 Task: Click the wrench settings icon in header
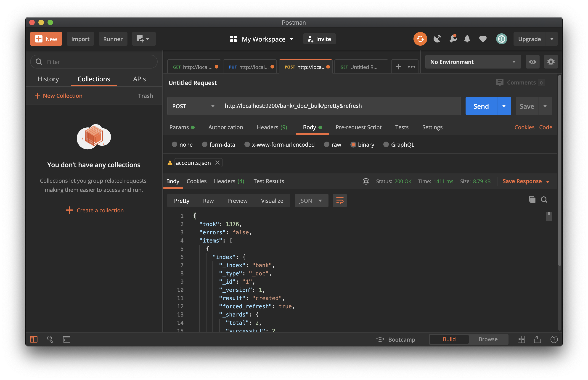coord(453,39)
